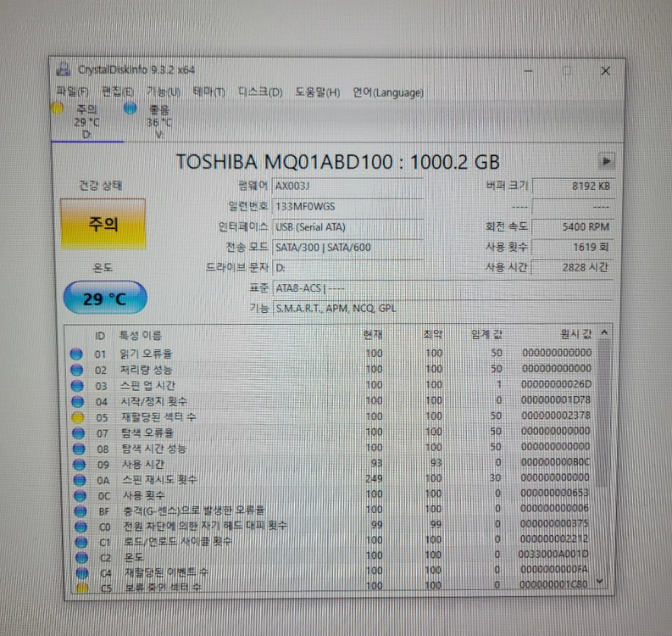Select the 전원 차단에 의한 자기 헤드 대피 횟수 name
The image size is (672, 636).
pos(205,526)
